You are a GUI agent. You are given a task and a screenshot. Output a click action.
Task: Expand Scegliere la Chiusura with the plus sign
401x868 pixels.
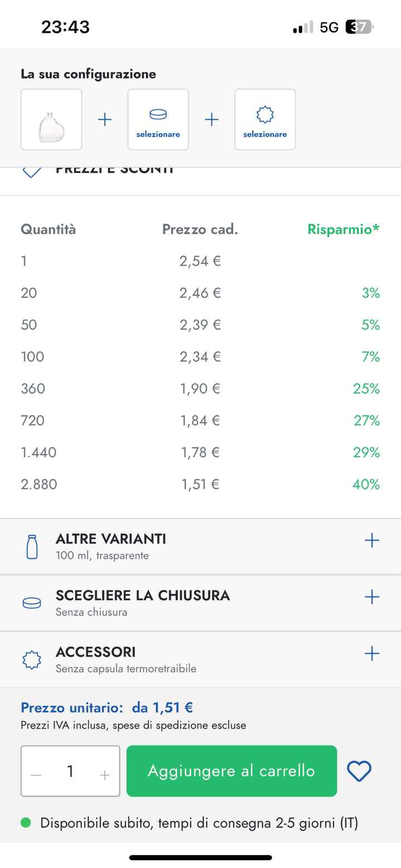point(371,597)
